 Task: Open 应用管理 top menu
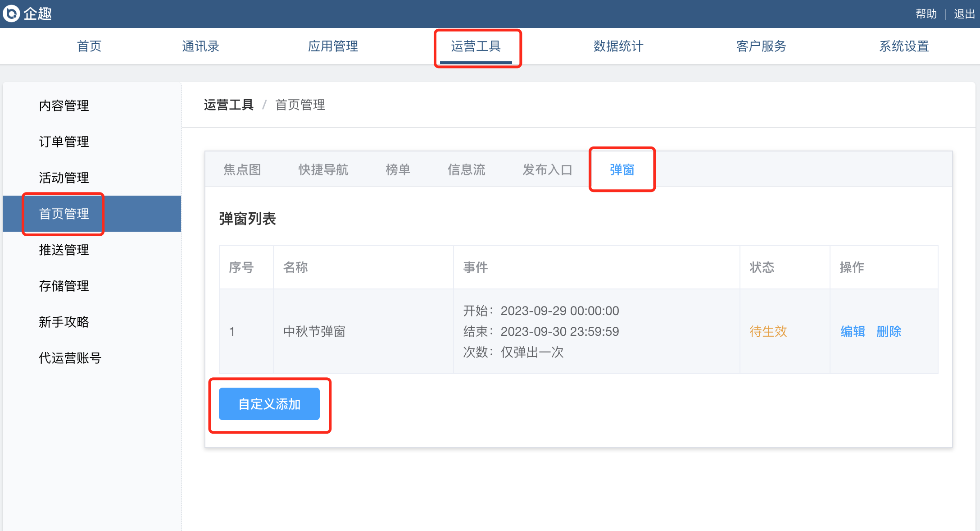(333, 46)
